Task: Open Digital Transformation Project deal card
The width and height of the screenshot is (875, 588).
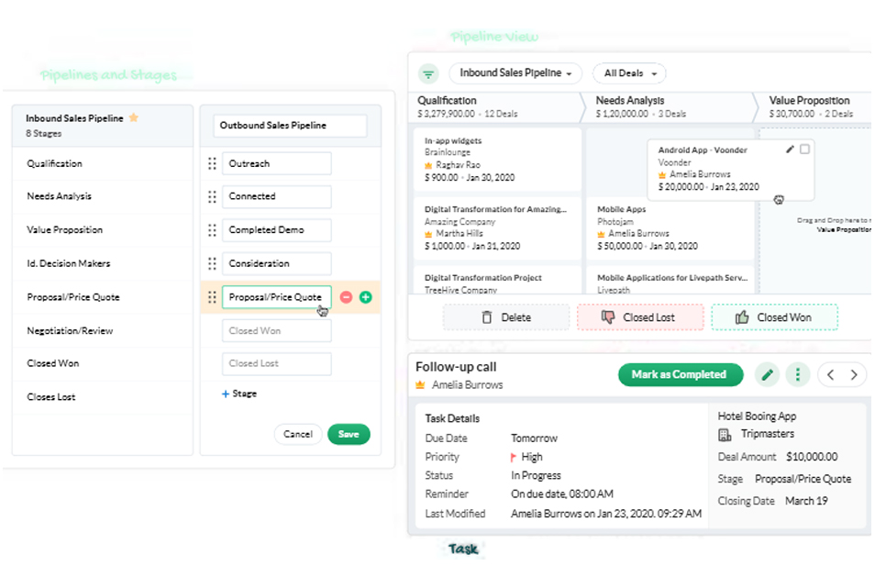Action: [497, 280]
